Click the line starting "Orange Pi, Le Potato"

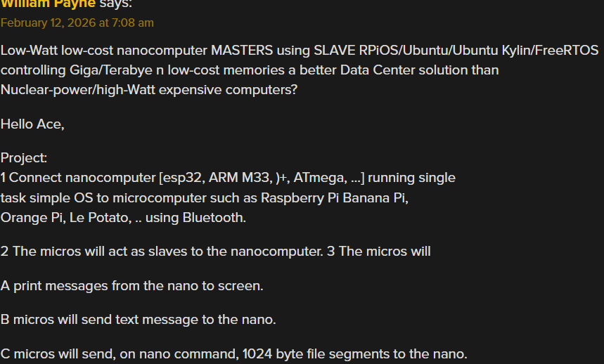[123, 217]
